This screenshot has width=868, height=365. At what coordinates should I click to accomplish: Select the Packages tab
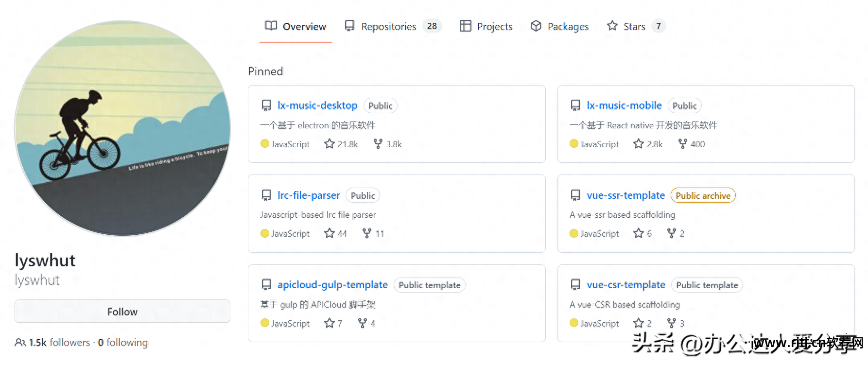[568, 26]
